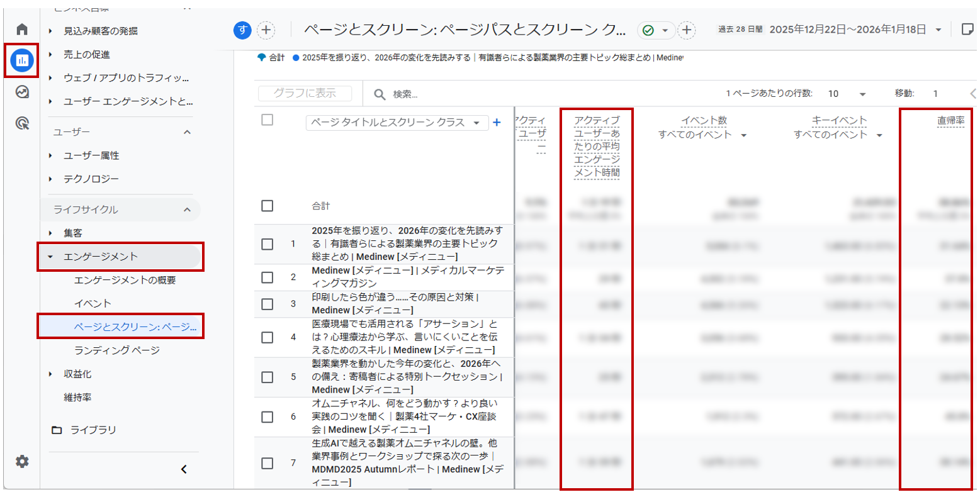This screenshot has height=497, width=980.
Task: Open the Admin settings gear
Action: pos(21,461)
